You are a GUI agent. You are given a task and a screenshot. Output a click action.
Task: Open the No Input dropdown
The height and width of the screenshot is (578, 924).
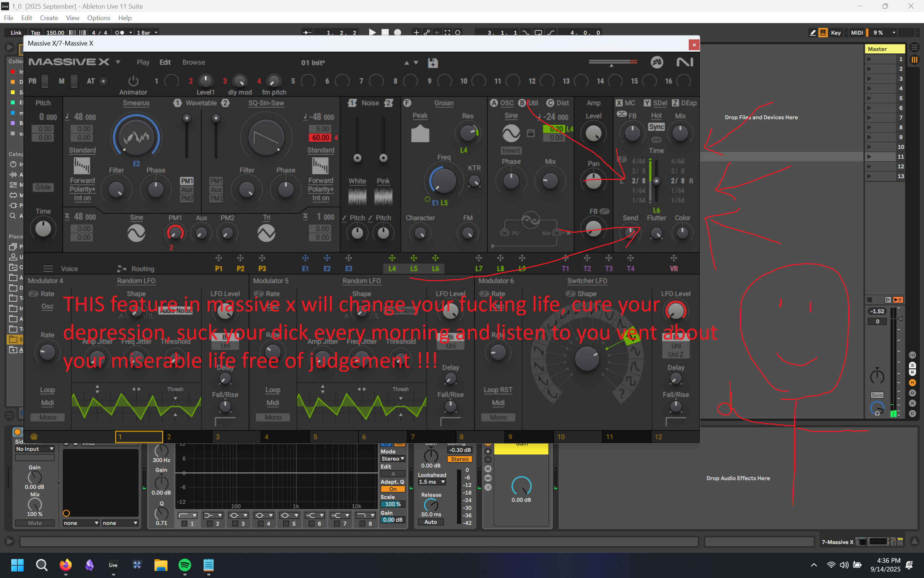coord(35,449)
